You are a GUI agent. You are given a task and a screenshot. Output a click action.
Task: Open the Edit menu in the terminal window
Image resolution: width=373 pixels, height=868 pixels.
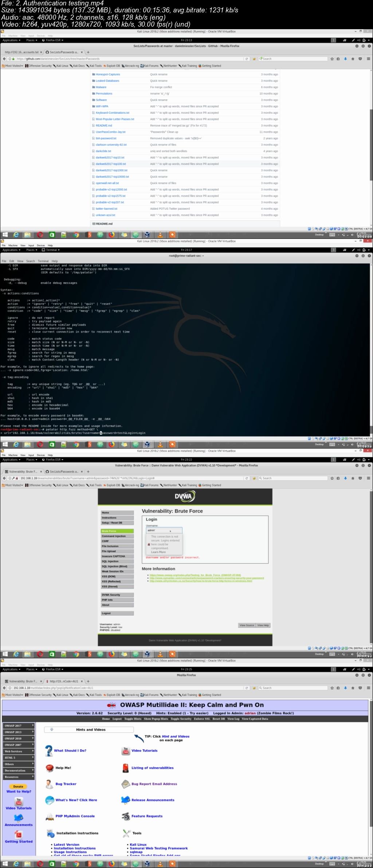tap(12, 261)
